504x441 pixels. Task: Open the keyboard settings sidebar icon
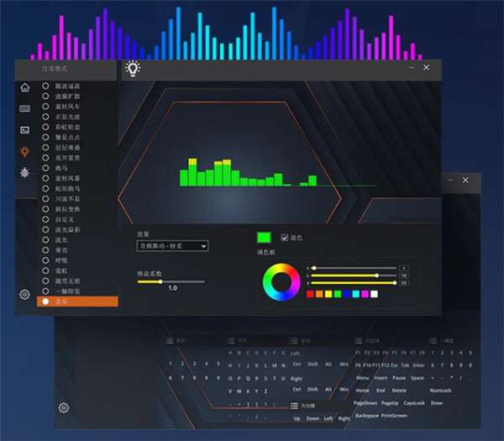coord(25,108)
